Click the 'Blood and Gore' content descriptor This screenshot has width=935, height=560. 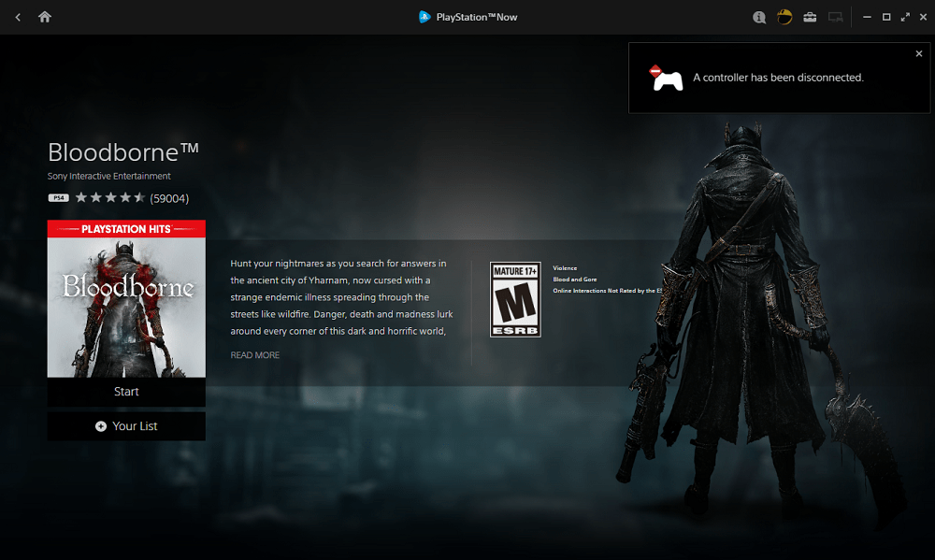click(x=575, y=280)
